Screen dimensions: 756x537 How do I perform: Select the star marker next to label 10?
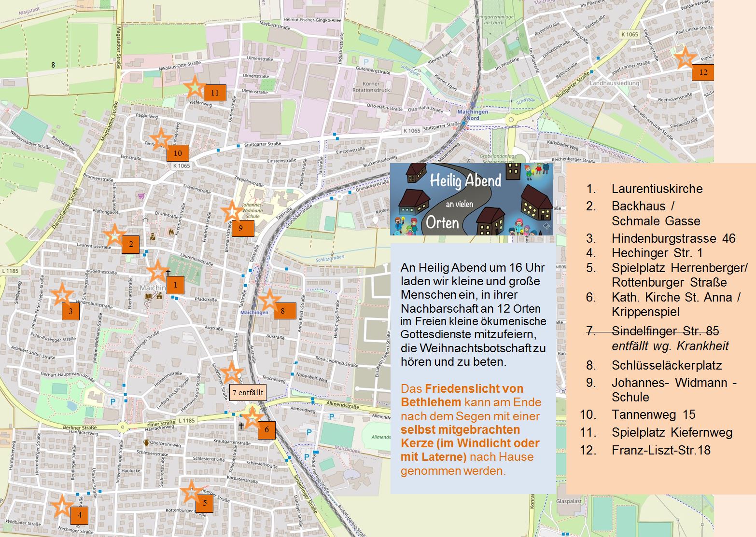161,139
